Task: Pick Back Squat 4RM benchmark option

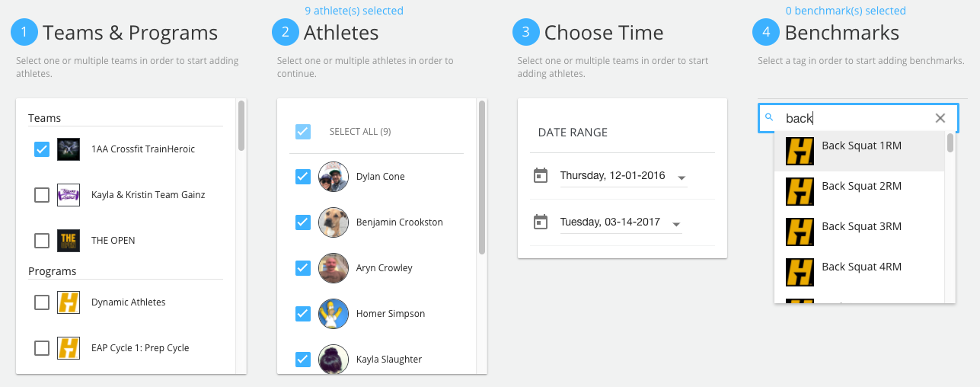Action: [859, 267]
